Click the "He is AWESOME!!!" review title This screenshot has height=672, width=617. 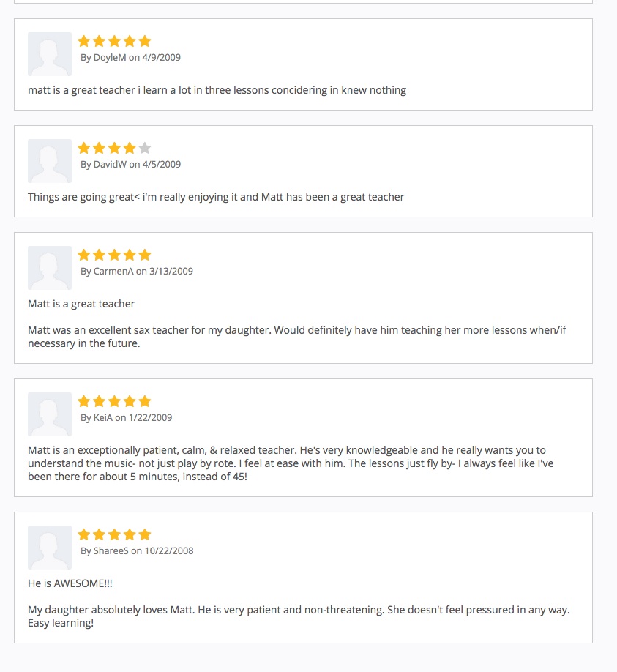pos(70,583)
